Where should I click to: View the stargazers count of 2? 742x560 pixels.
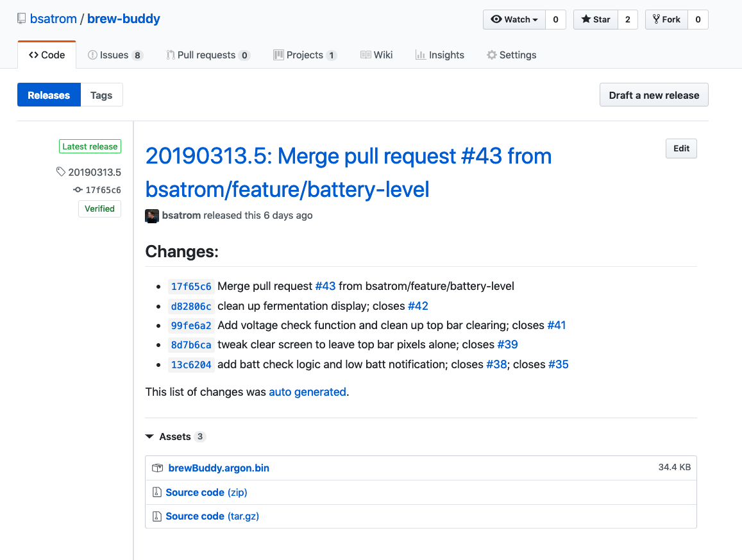point(628,19)
